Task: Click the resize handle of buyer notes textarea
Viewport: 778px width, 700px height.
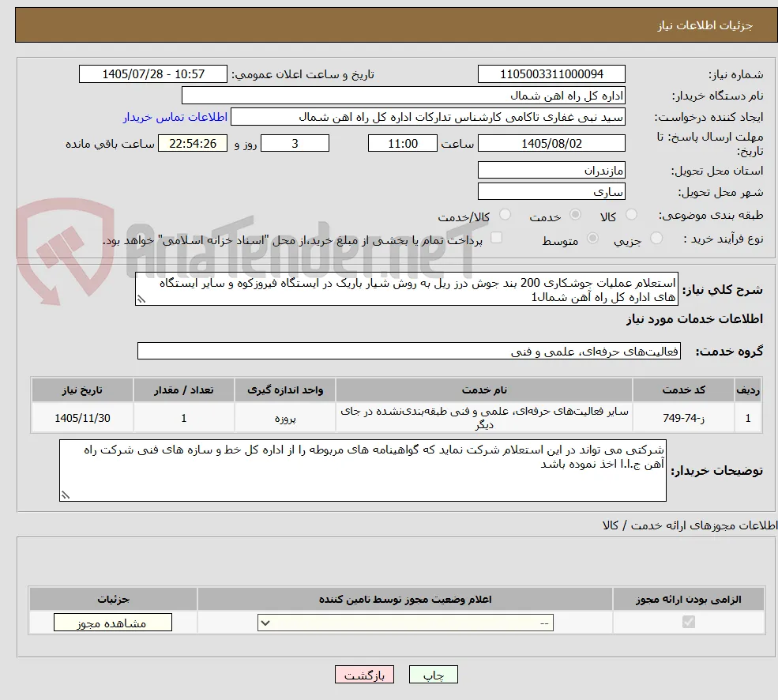Action: click(65, 495)
